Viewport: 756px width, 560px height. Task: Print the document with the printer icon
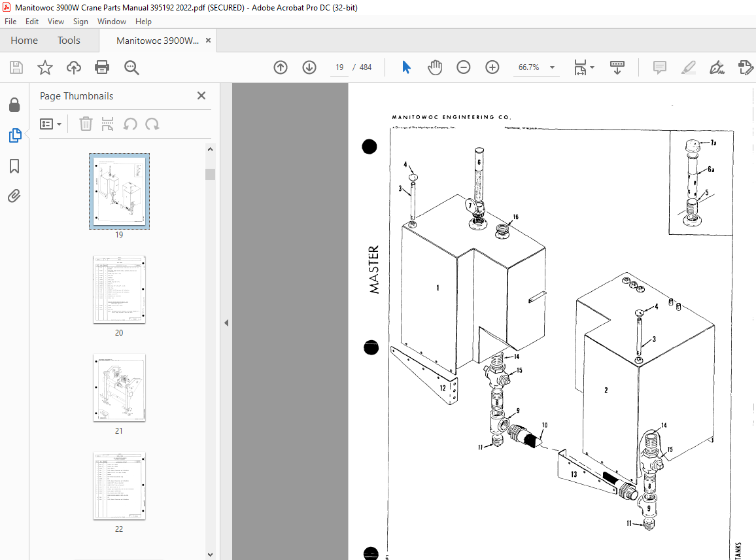(x=102, y=67)
